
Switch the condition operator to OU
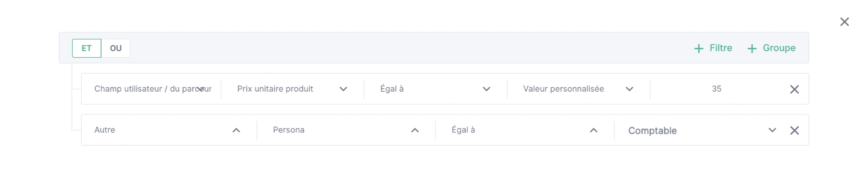(x=116, y=48)
